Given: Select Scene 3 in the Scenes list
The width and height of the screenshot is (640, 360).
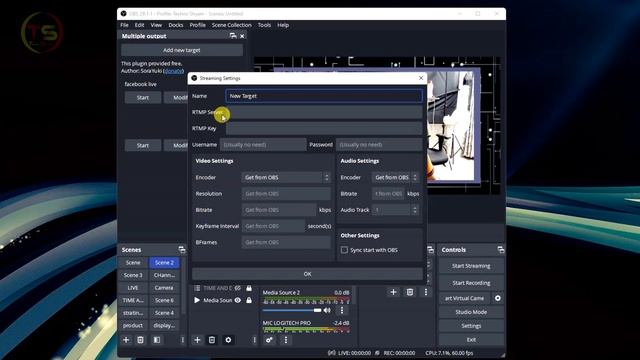Looking at the screenshot, I should (x=133, y=275).
